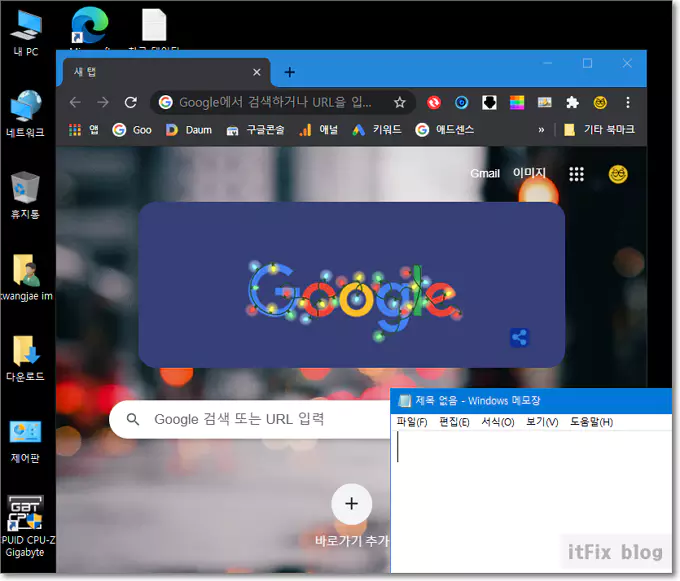Open the blank document file on the desktop
The height and width of the screenshot is (581, 680).
pos(154,27)
